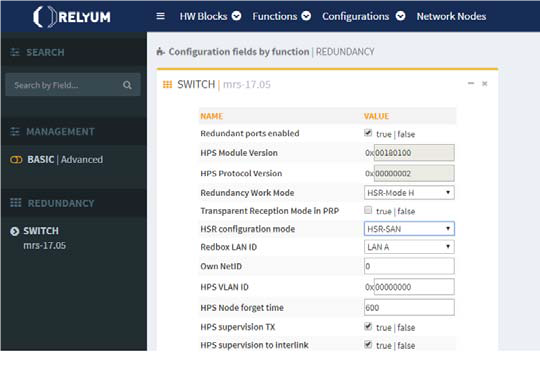Uncheck Redundant ports enabled checkbox
The width and height of the screenshot is (540, 387).
368,133
